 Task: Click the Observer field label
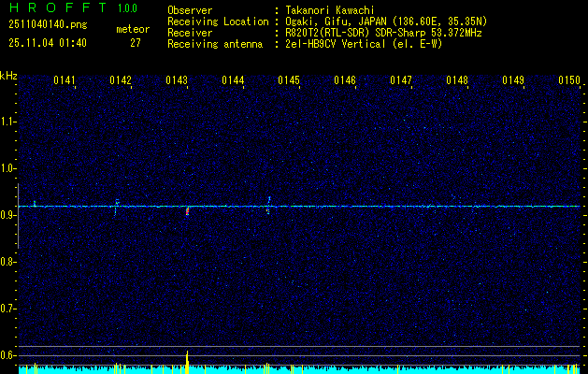(x=190, y=10)
